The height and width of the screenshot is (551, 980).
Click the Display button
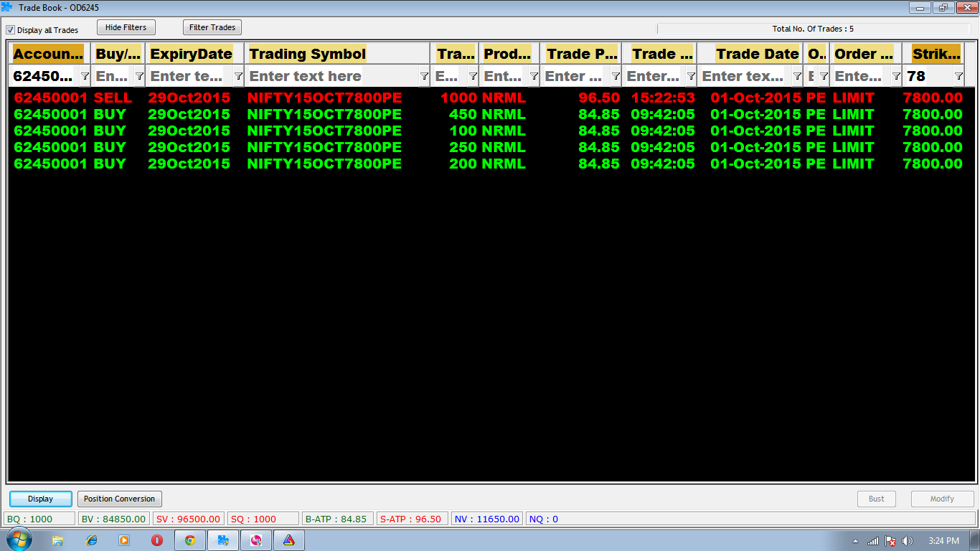point(41,499)
